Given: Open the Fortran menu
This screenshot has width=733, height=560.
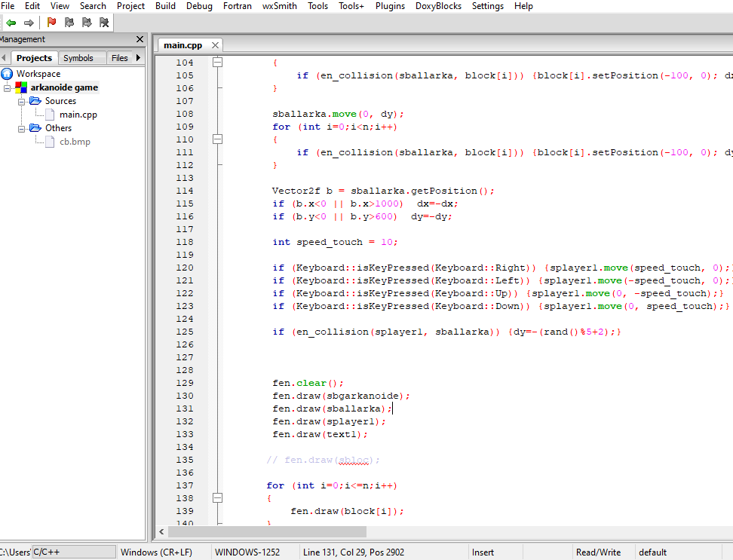Looking at the screenshot, I should tap(238, 6).
